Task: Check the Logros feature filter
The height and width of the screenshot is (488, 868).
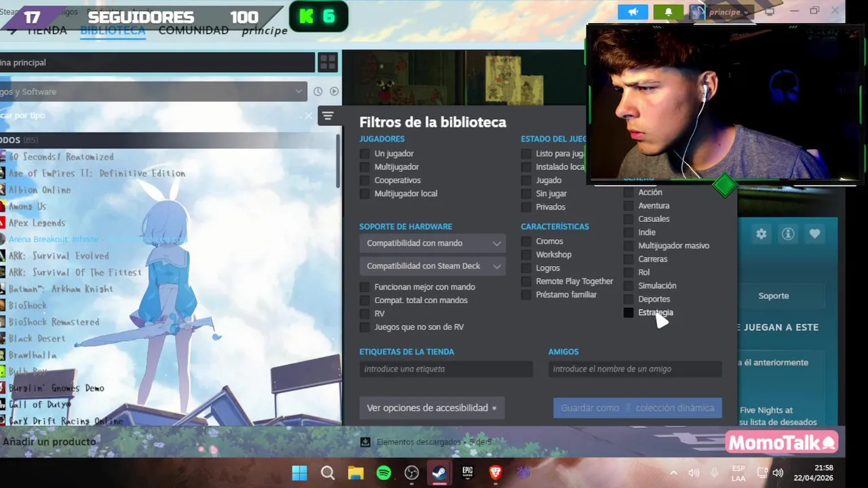Action: 526,268
